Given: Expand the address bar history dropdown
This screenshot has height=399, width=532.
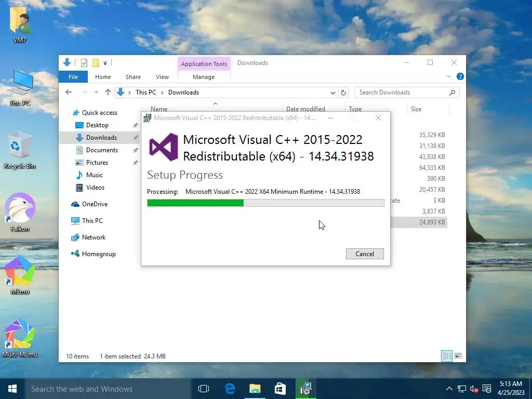Looking at the screenshot, I should (333, 92).
